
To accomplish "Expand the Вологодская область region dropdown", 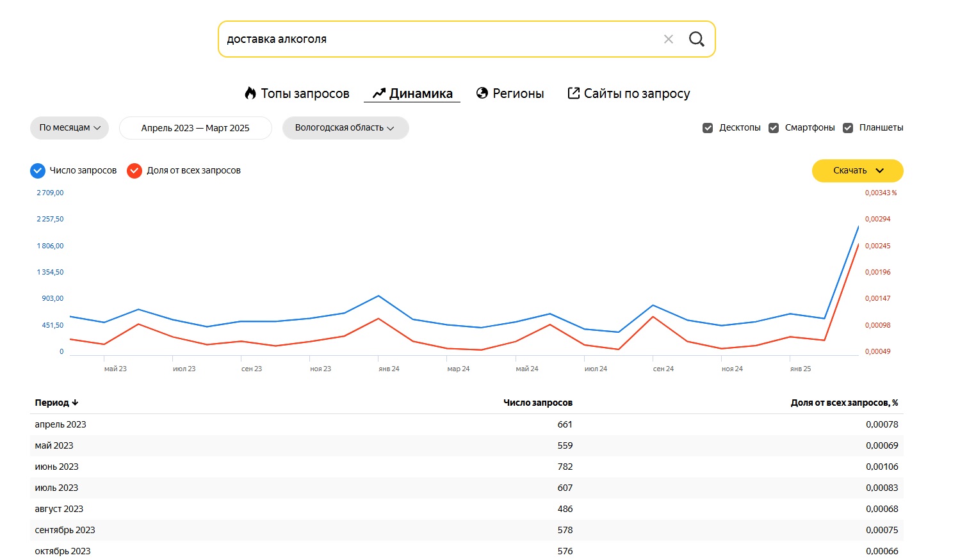I will pyautogui.click(x=345, y=128).
